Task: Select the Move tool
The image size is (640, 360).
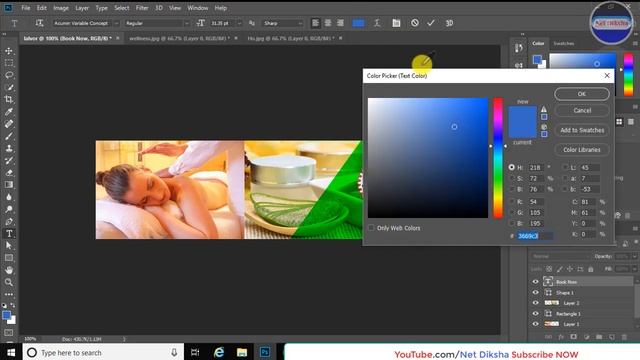Action: [9, 51]
